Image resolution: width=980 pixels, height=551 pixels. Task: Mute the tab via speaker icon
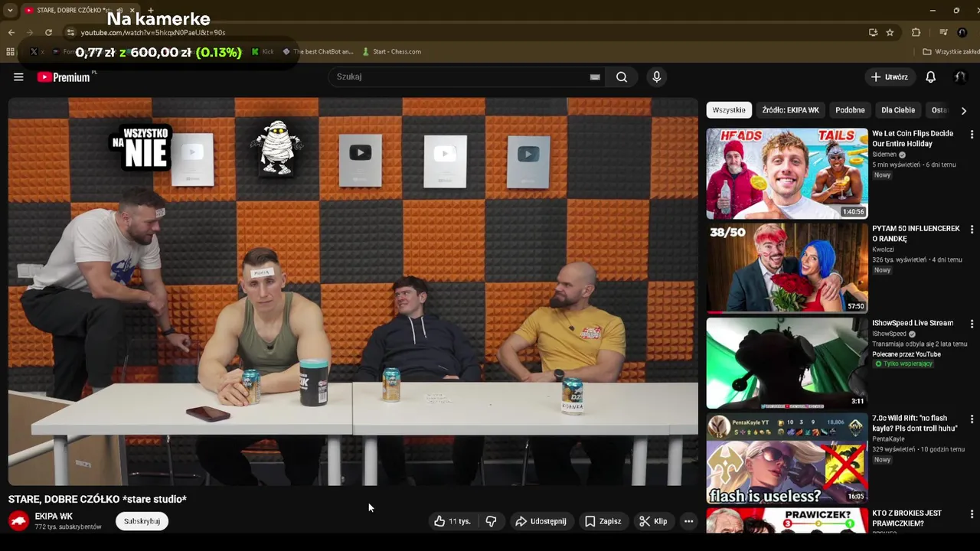pyautogui.click(x=120, y=10)
